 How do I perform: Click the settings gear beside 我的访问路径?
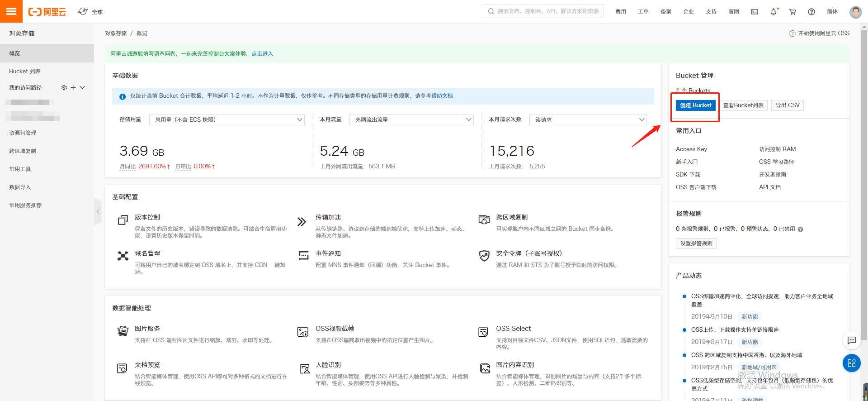click(x=64, y=88)
